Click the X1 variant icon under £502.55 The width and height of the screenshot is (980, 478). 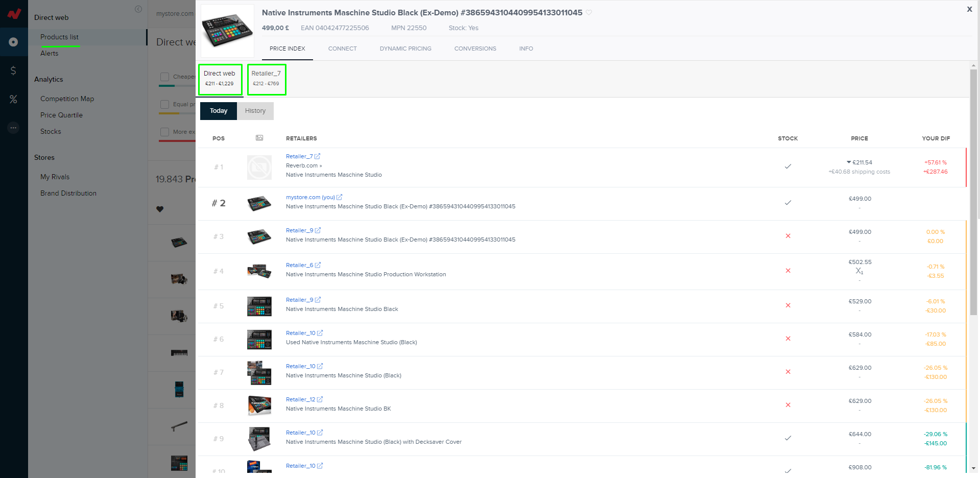click(859, 271)
